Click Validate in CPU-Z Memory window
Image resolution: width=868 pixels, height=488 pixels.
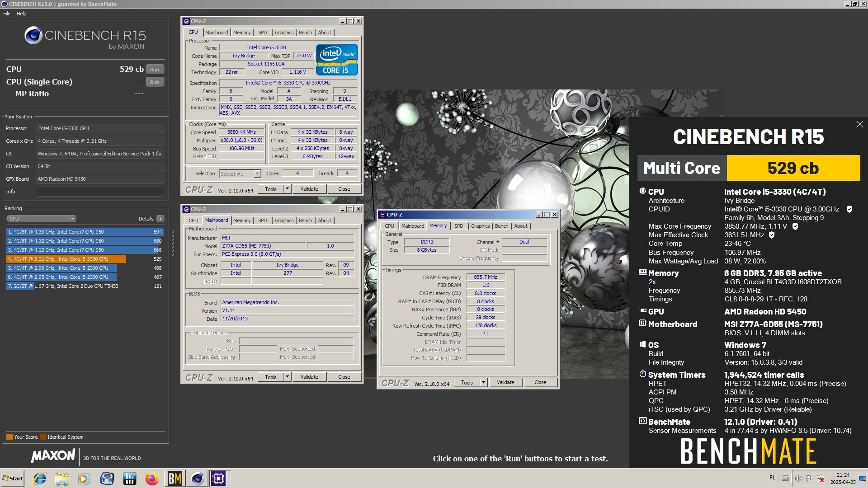[505, 382]
